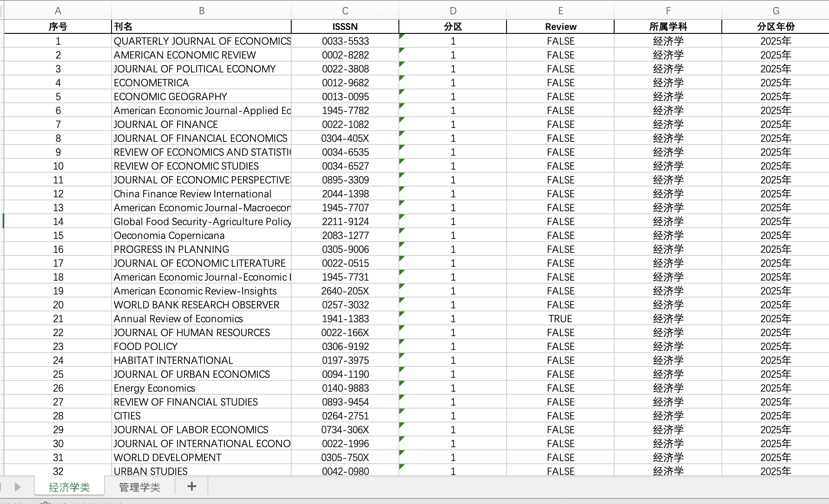The height and width of the screenshot is (504, 829).
Task: Click ISSN cell 2044-1398
Action: pyautogui.click(x=345, y=193)
